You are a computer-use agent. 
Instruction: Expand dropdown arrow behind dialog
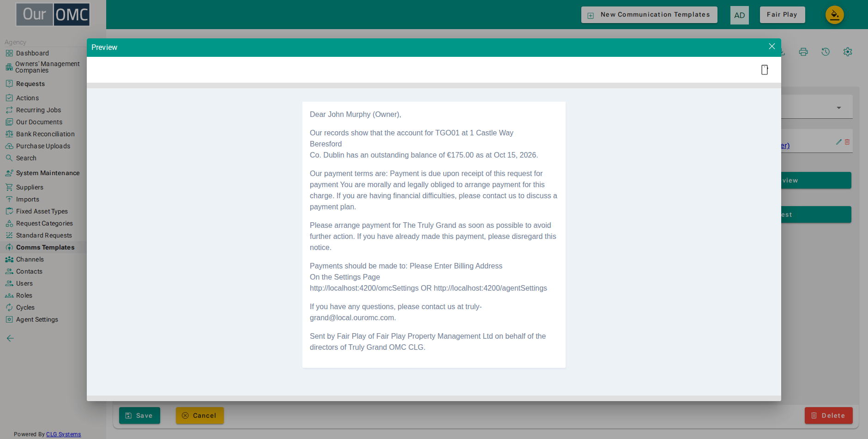point(839,108)
